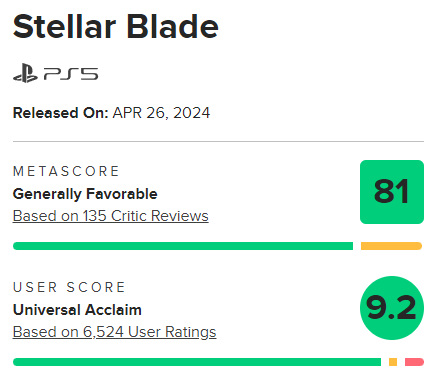Click the APR 26, 2024 release date
434x382 pixels.
pyautogui.click(x=161, y=113)
